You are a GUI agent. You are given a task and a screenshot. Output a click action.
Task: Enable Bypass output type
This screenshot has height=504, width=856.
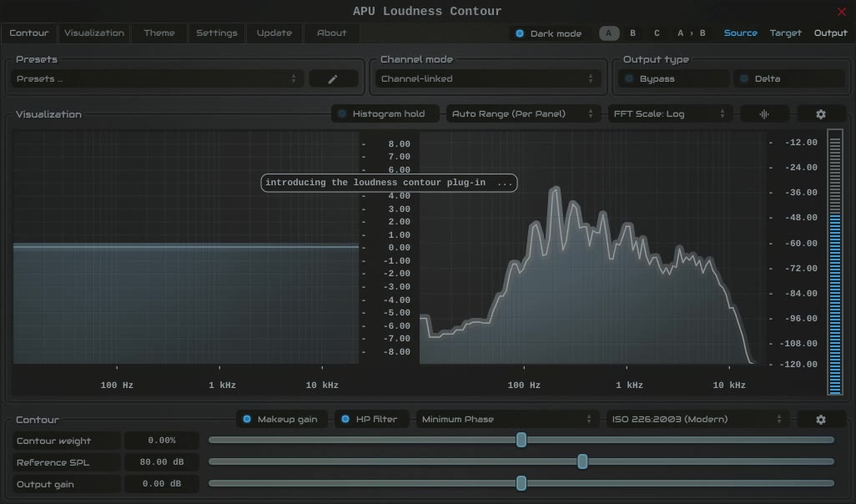pyautogui.click(x=672, y=79)
